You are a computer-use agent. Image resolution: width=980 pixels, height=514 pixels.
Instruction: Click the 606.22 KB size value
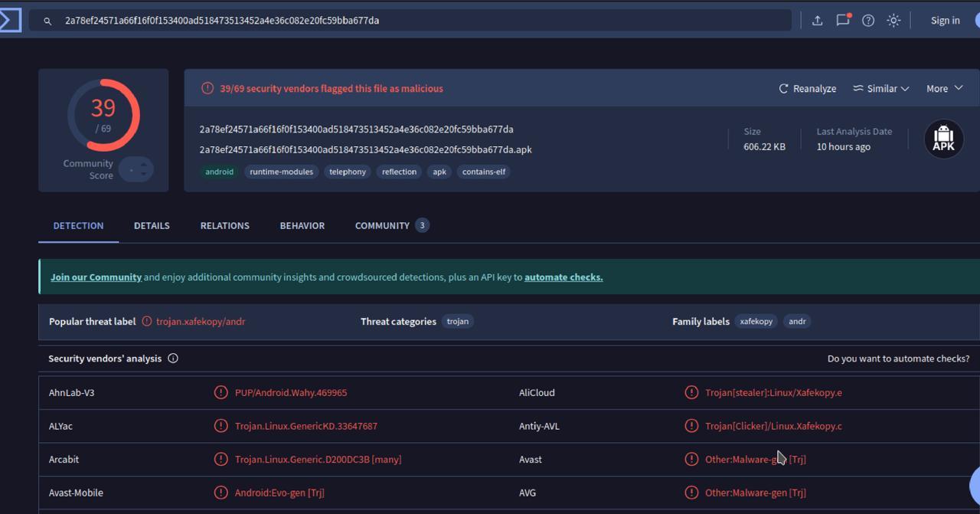pyautogui.click(x=764, y=147)
